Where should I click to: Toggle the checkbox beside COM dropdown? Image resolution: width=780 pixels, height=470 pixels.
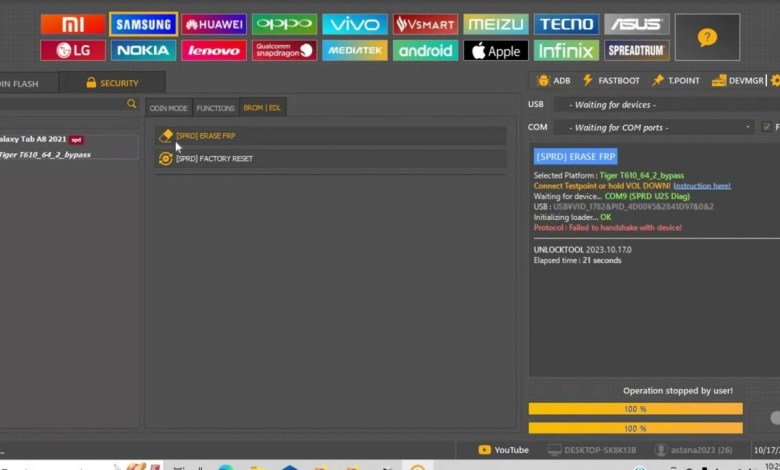767,127
